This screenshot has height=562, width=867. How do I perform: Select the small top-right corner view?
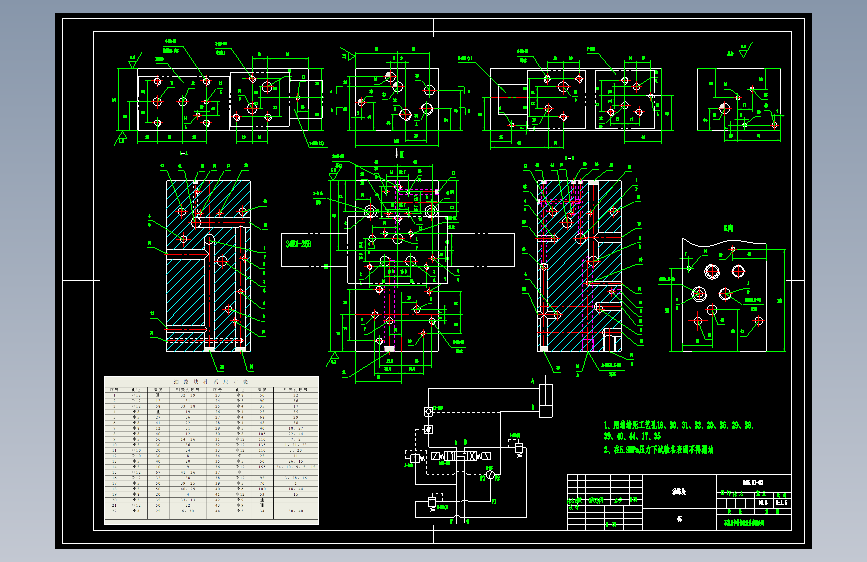(739, 100)
